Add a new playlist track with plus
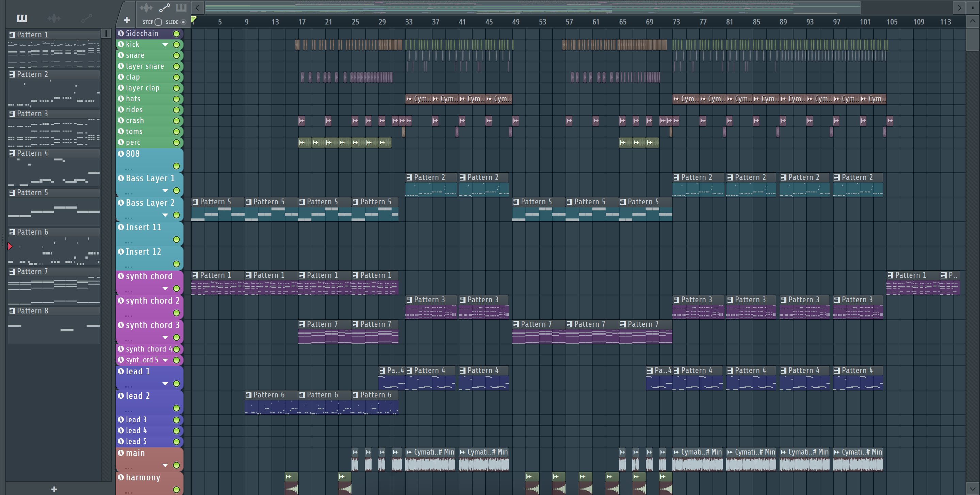The width and height of the screenshot is (980, 495). tap(127, 20)
